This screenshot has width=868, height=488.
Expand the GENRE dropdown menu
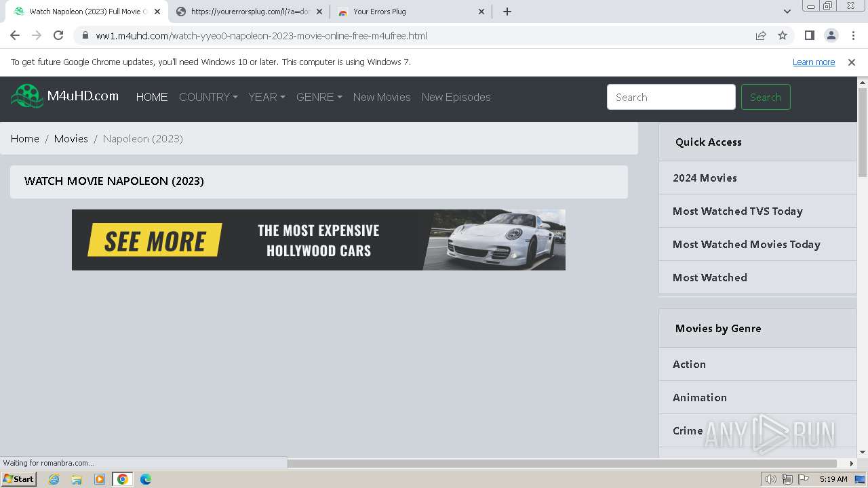319,97
